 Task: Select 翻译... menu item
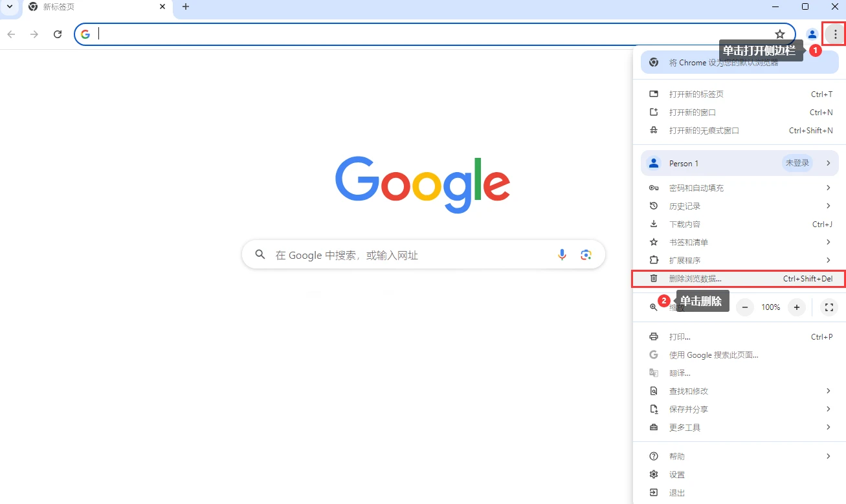[x=739, y=373]
